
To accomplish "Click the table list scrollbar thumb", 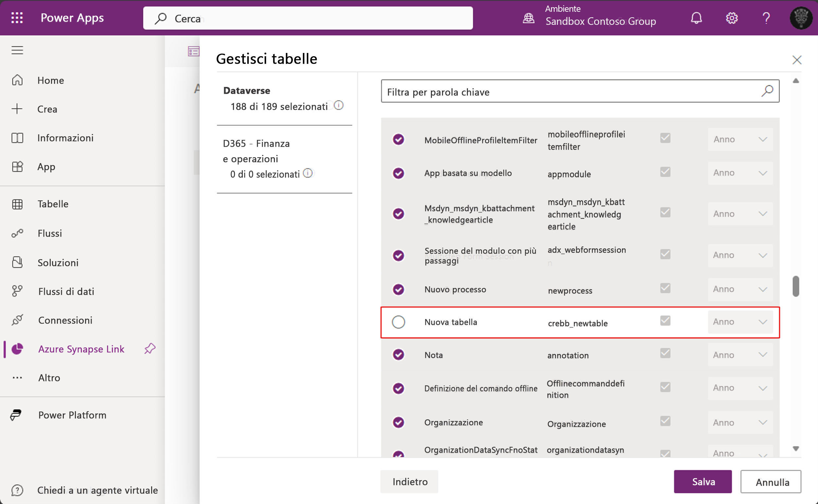I will click(x=796, y=286).
